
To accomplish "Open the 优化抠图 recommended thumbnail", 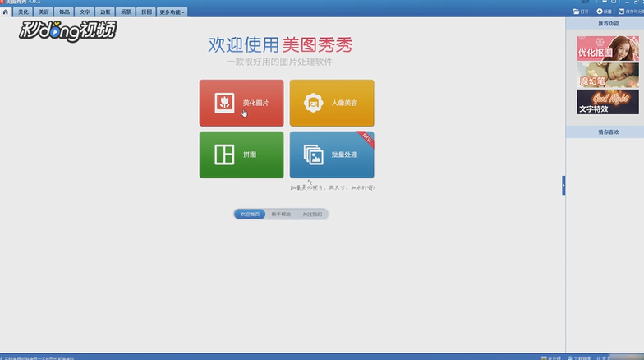I will (608, 48).
